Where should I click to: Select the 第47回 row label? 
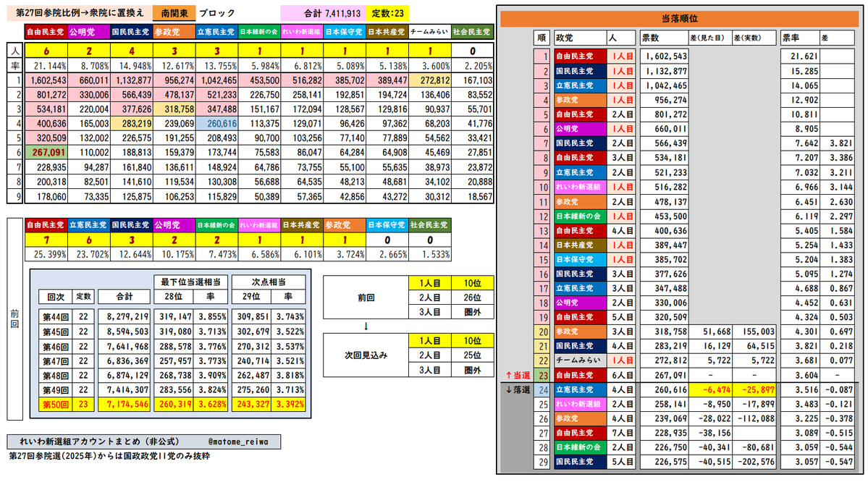[x=55, y=361]
